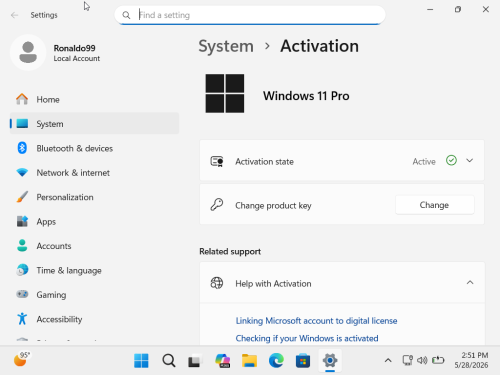The height and width of the screenshot is (375, 500).
Task: Click the Network wifi icon
Action: (x=22, y=172)
